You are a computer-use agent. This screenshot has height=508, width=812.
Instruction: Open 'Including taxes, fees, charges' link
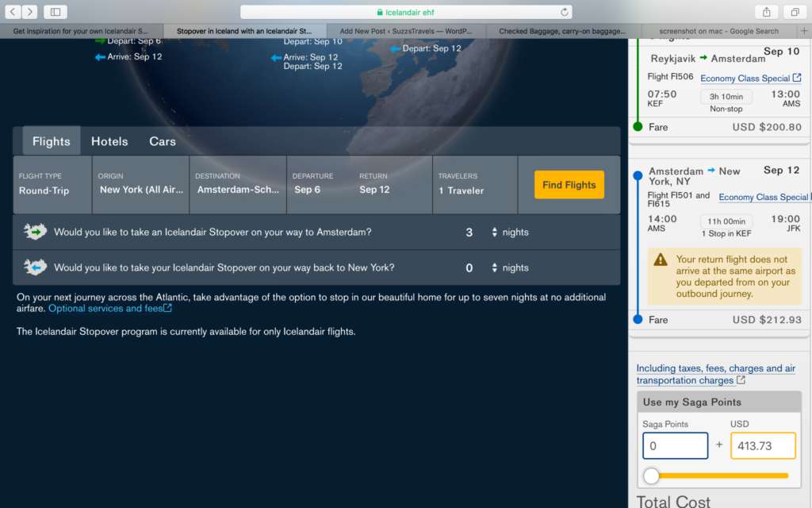[x=716, y=374]
